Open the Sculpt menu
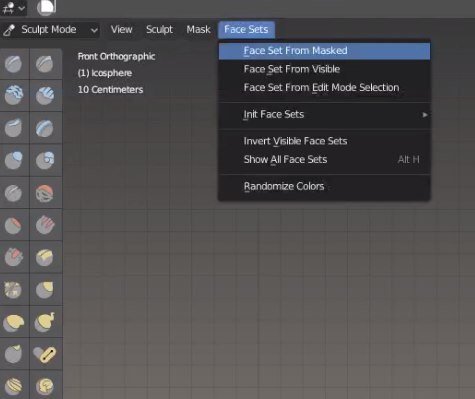The image size is (475, 399). pyautogui.click(x=159, y=30)
